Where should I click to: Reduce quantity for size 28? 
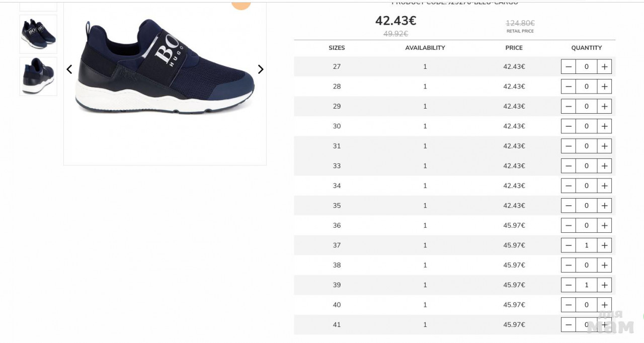coord(569,87)
